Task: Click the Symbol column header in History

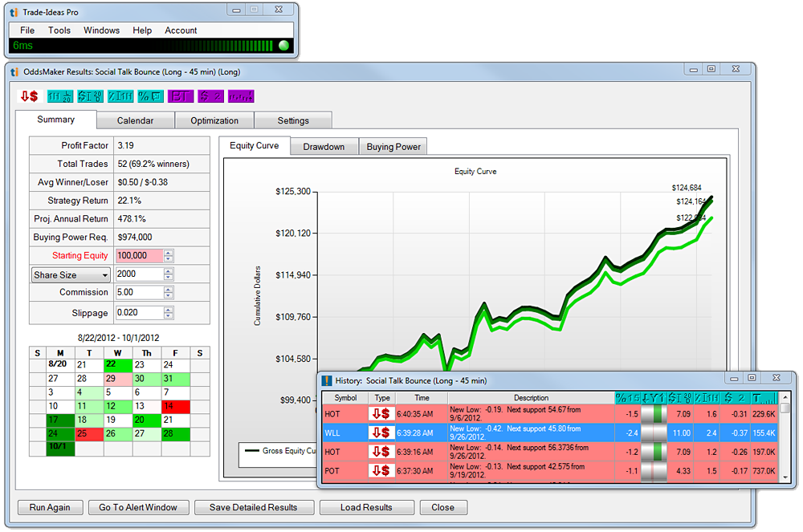Action: click(345, 398)
